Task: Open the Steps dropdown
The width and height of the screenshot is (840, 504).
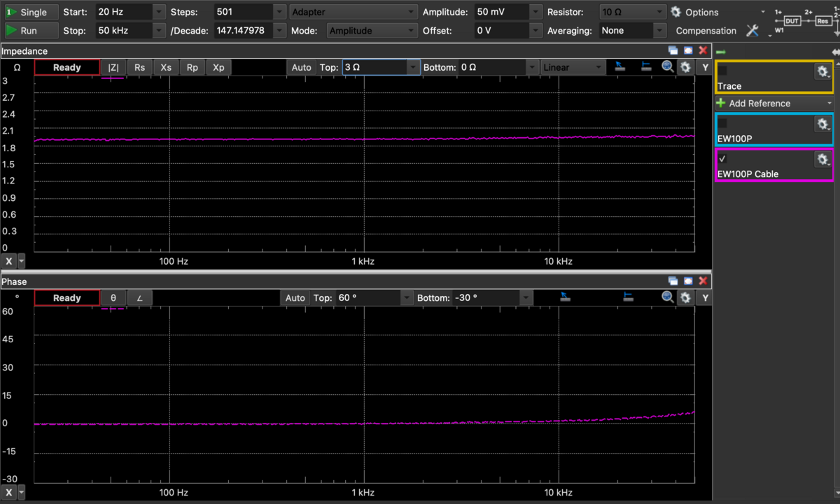Action: (280, 12)
